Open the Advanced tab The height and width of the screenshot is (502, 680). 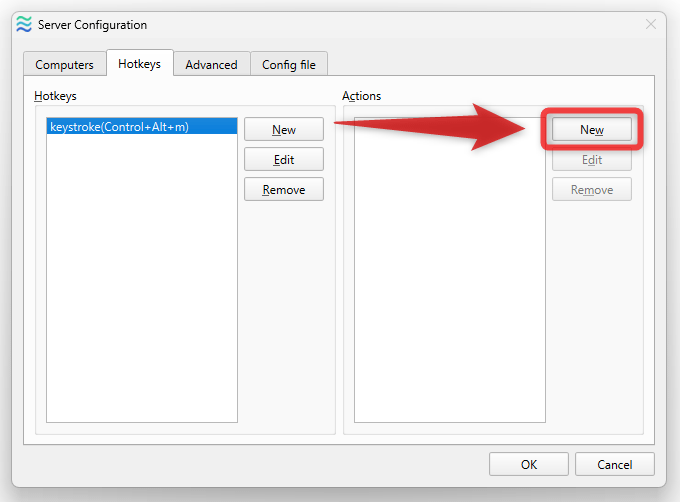point(212,64)
